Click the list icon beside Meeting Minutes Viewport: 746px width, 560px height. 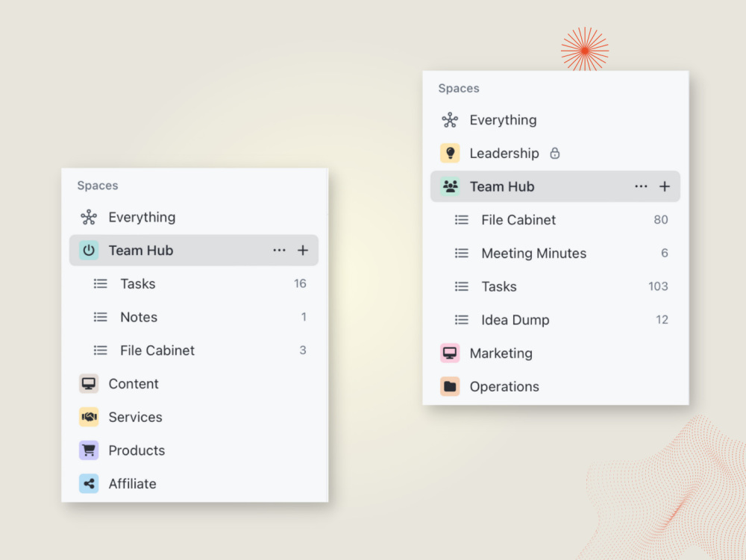point(462,253)
